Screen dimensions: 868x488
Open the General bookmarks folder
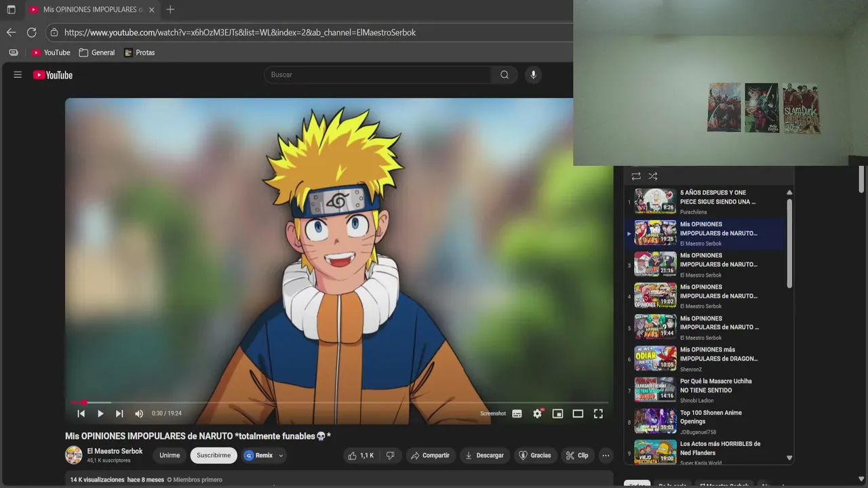[x=96, y=52]
